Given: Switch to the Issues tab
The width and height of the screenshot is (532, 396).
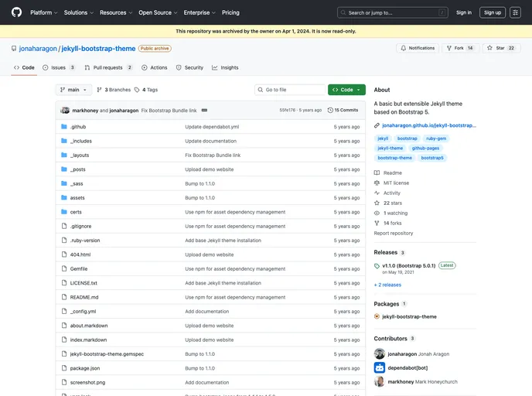Looking at the screenshot, I should pos(60,67).
